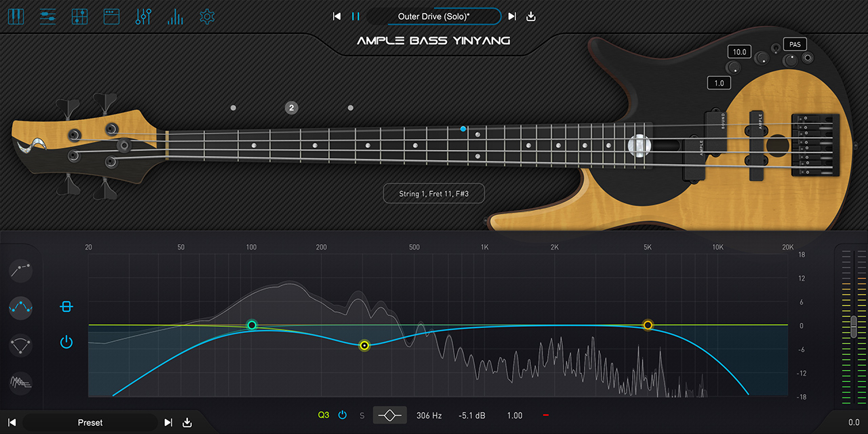The height and width of the screenshot is (434, 868).
Task: Toggle the EQ power button on left
Action: tap(66, 342)
